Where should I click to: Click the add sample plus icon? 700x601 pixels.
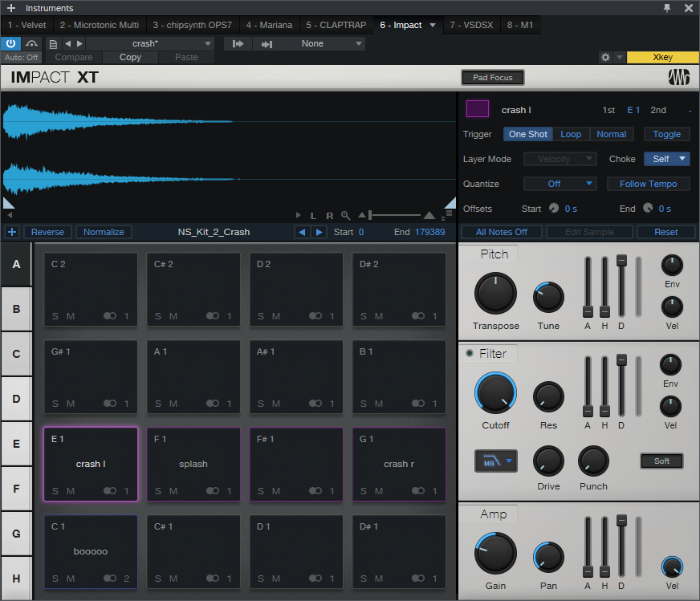(x=11, y=232)
